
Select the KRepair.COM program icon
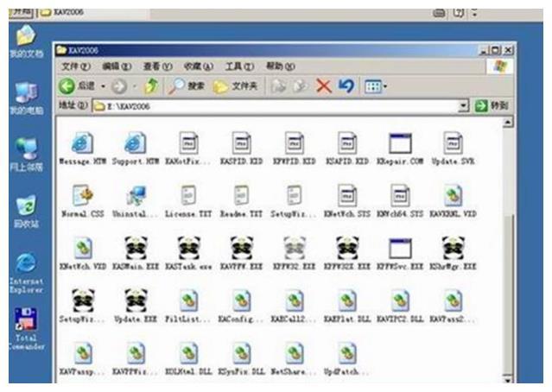pyautogui.click(x=400, y=143)
